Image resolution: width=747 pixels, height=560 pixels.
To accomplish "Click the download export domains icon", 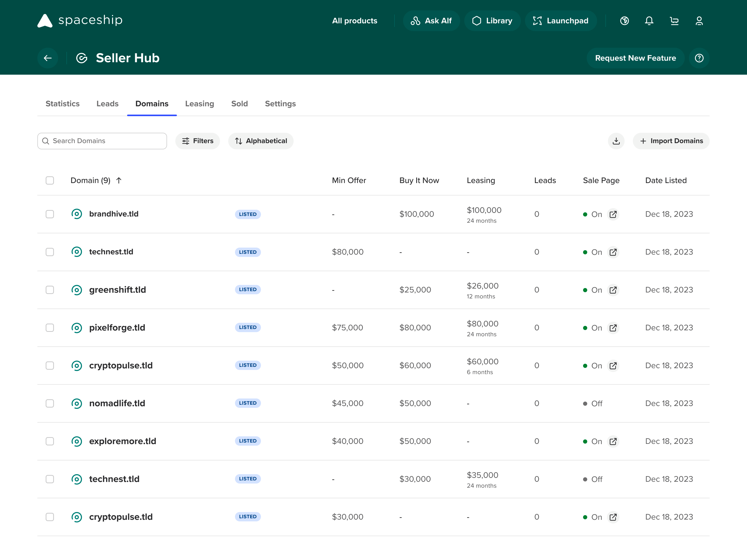I will pos(616,141).
